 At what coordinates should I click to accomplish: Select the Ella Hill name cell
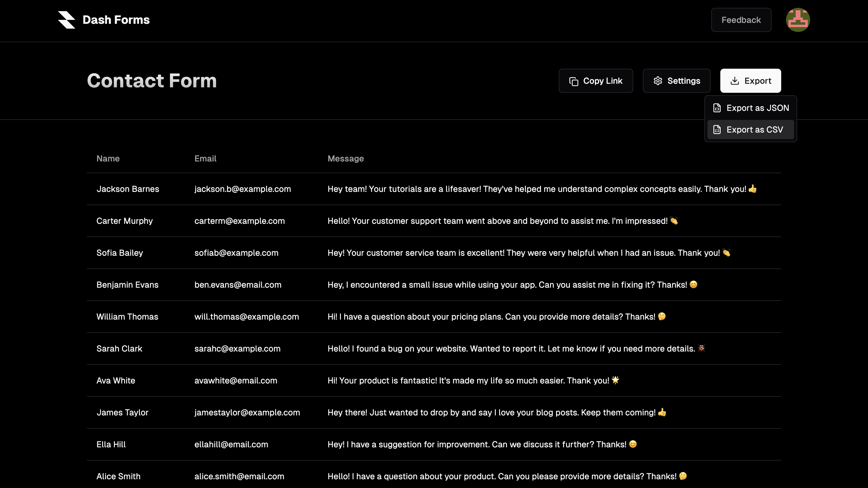point(111,445)
